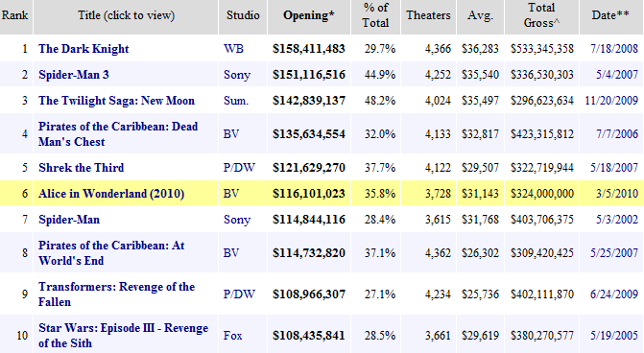
Task: Open the 3/5/2010 release date link
Action: click(x=617, y=194)
